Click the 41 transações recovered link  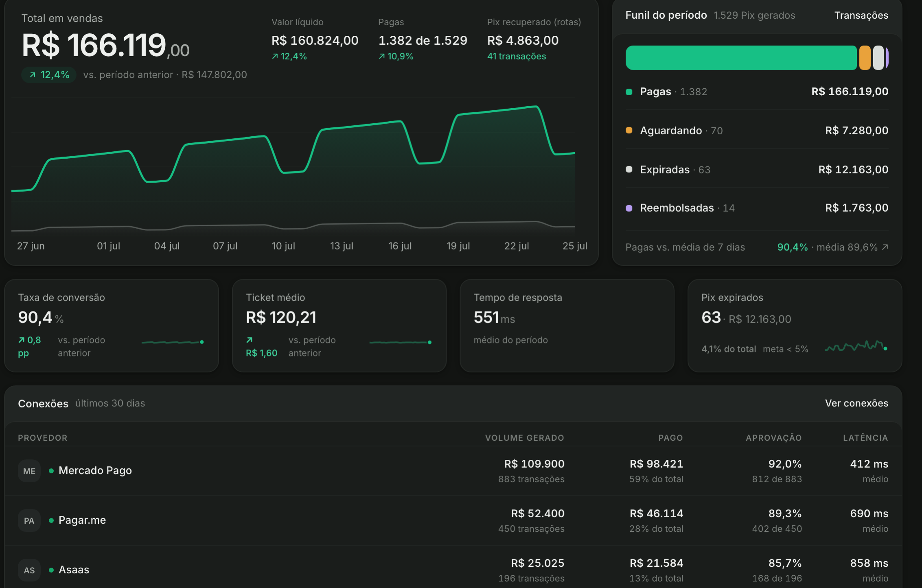[517, 57]
